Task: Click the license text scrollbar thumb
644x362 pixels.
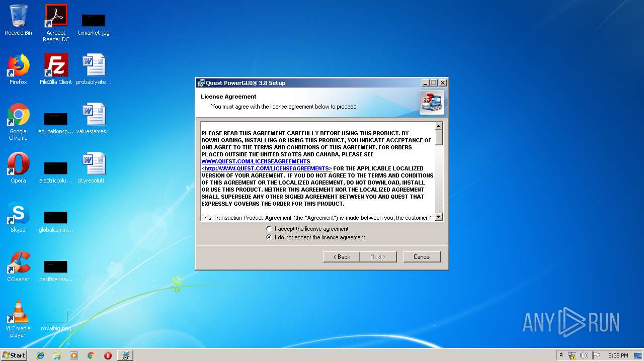Action: (x=438, y=138)
